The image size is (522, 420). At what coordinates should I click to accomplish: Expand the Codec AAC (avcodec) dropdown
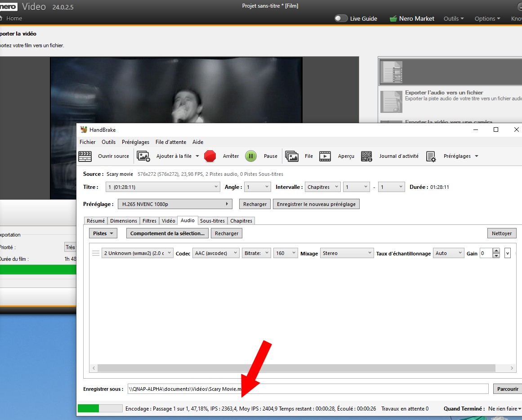pyautogui.click(x=216, y=253)
